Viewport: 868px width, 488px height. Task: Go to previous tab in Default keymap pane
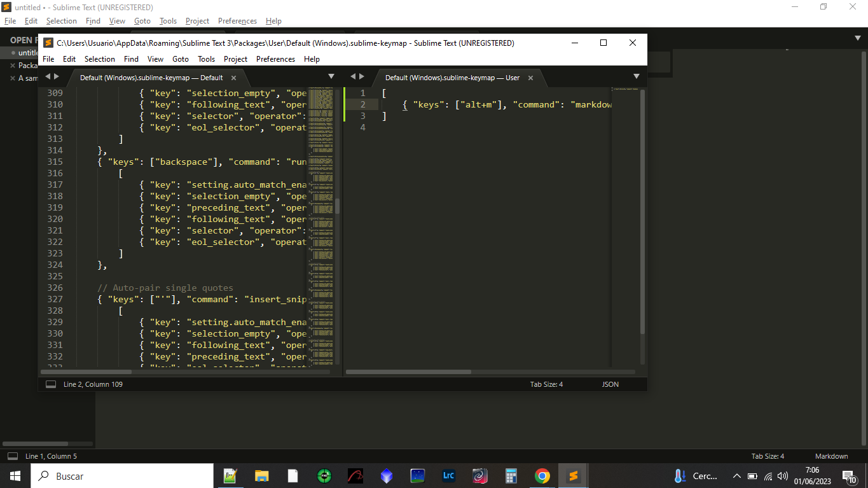pyautogui.click(x=47, y=76)
